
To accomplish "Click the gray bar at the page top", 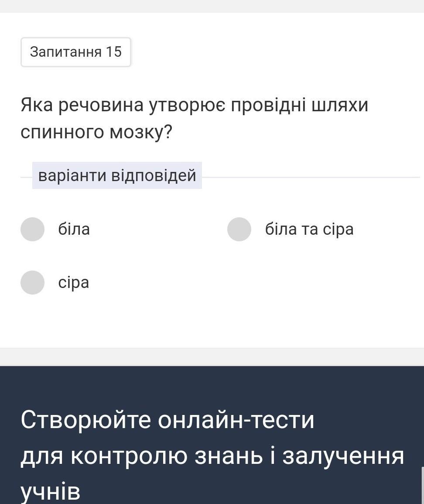I will tap(212, 6).
